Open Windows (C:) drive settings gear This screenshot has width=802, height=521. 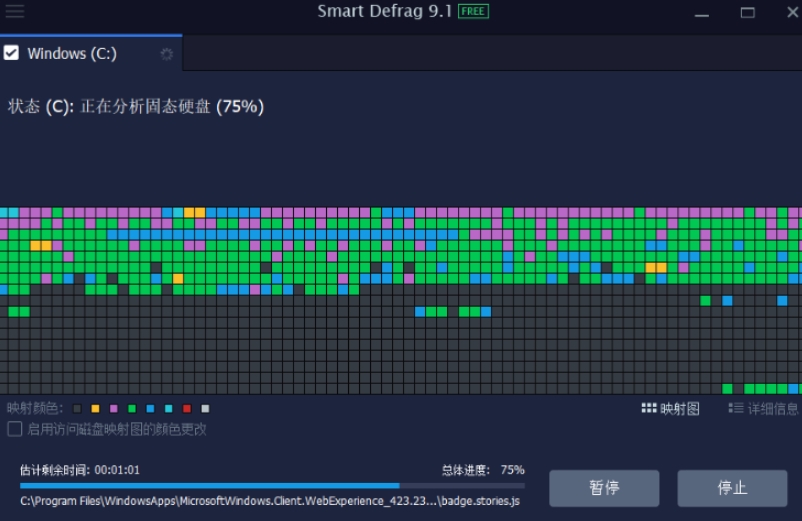(166, 54)
